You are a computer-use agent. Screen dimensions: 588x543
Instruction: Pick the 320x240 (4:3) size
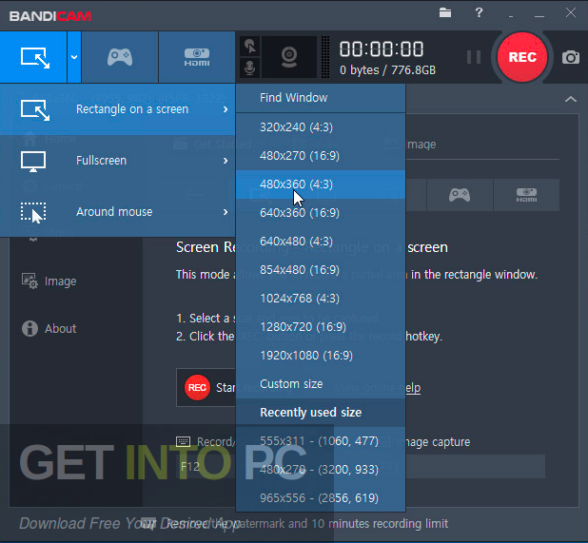320,128
